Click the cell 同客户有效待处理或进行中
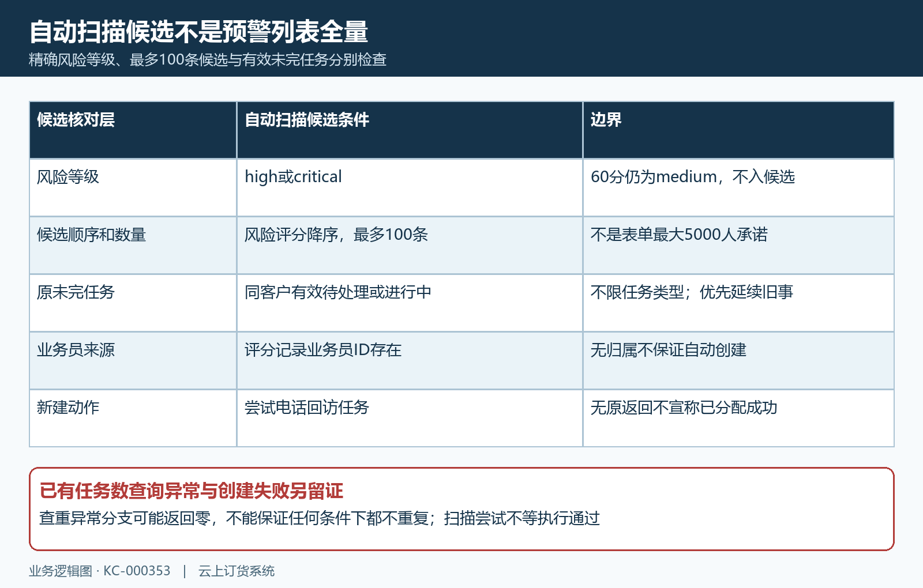The image size is (923, 588). [410, 303]
